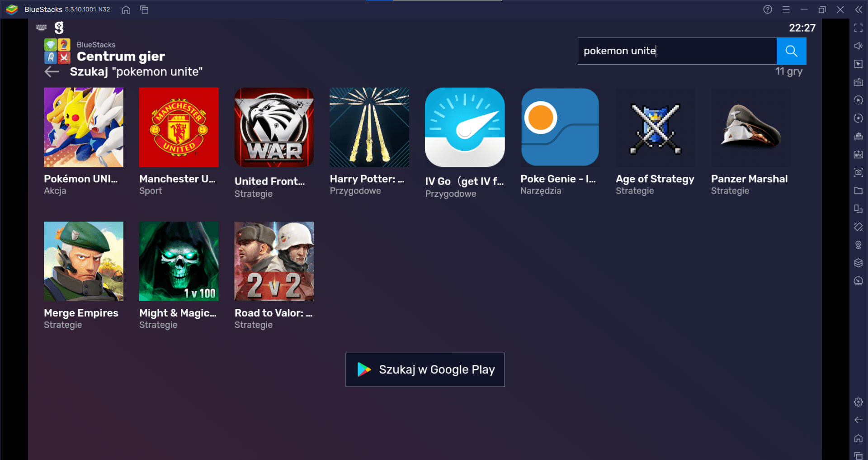Click the macro recorder play icon
Screen dimensions: 868x460
pyautogui.click(x=858, y=100)
